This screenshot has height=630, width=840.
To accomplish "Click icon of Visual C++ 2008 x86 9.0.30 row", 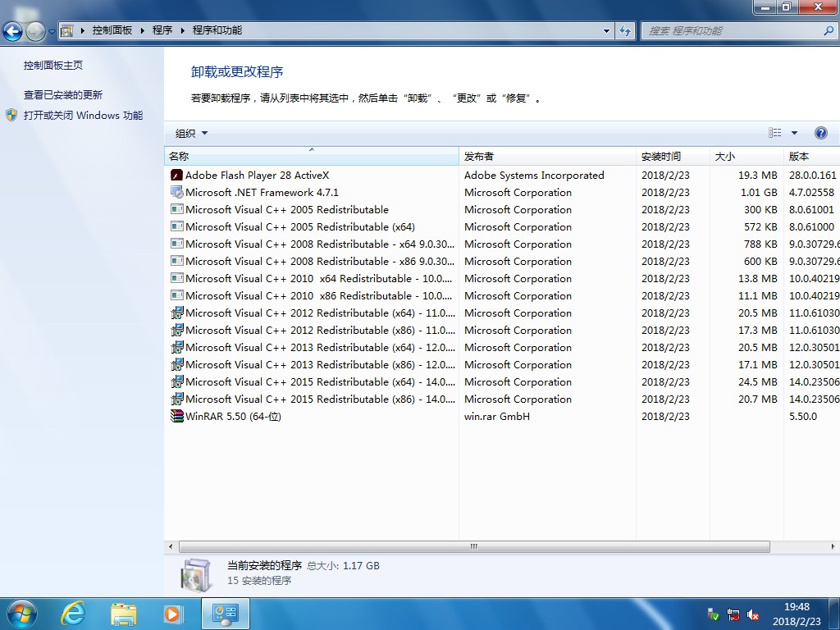I will click(x=177, y=261).
